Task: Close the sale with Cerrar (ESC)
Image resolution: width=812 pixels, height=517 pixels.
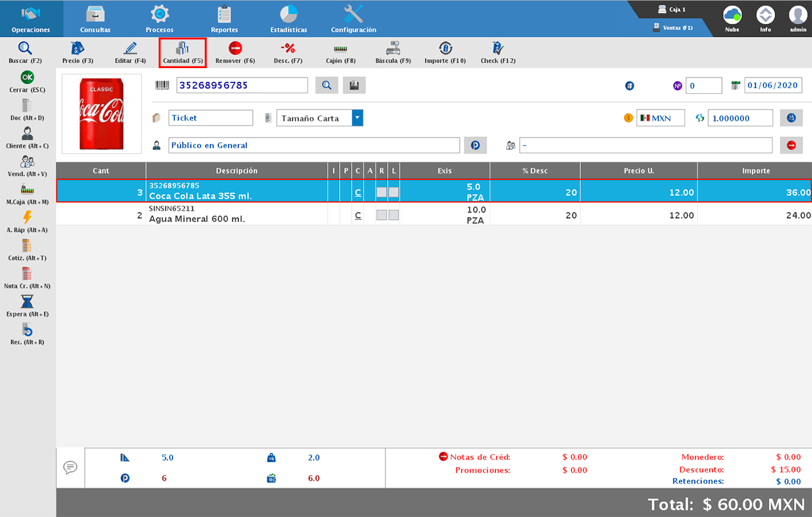Action: (27, 78)
